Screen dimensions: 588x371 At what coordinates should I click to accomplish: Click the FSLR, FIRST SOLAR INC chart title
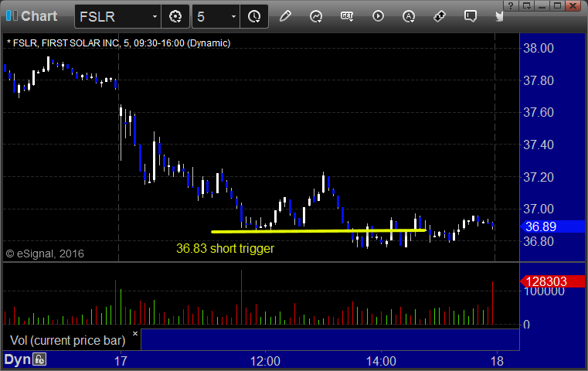pos(118,43)
